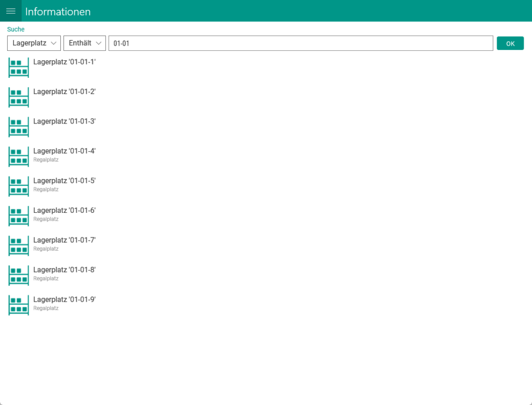Choose the Lagerplatz '01-01-7' list entry
This screenshot has height=405, width=532.
(x=64, y=240)
